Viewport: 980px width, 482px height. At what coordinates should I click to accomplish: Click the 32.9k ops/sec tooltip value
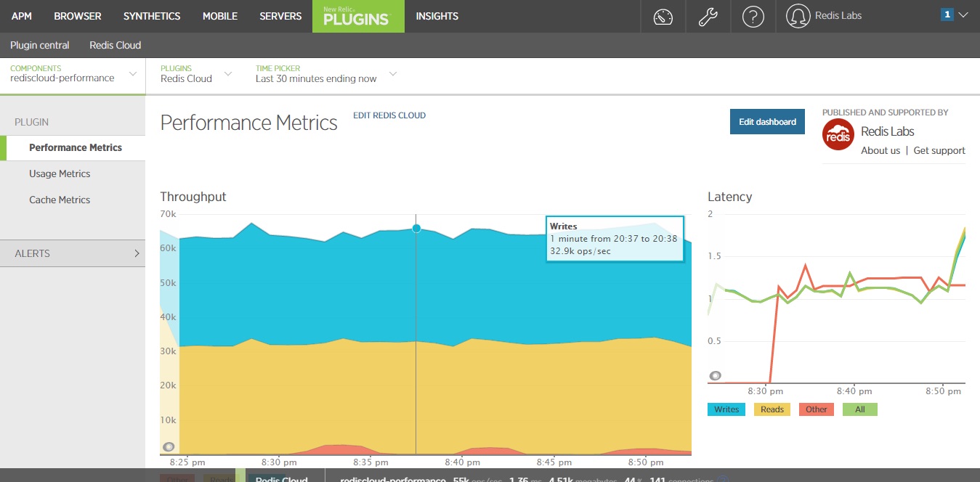click(x=580, y=251)
